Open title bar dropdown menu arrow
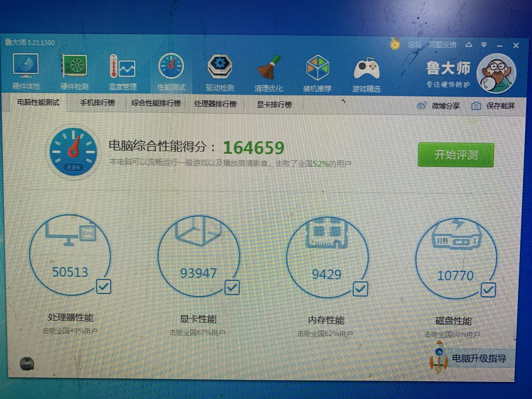Image resolution: width=532 pixels, height=399 pixels. [x=484, y=45]
